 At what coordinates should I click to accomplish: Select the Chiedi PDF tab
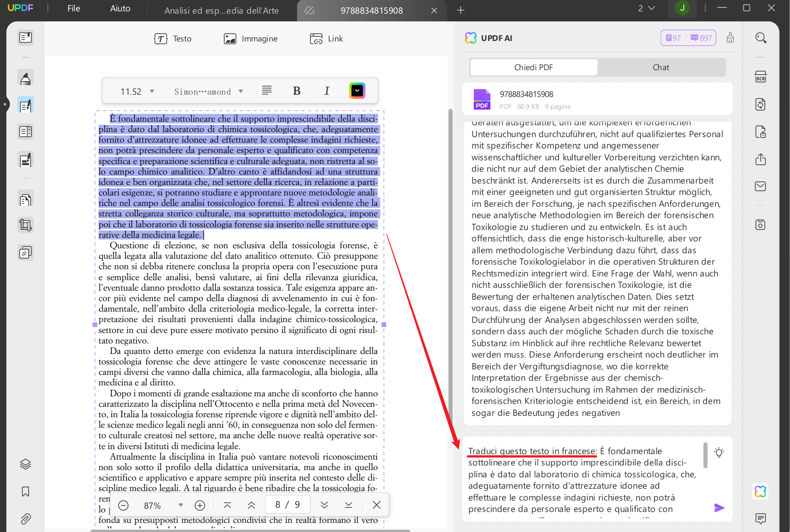tap(534, 67)
